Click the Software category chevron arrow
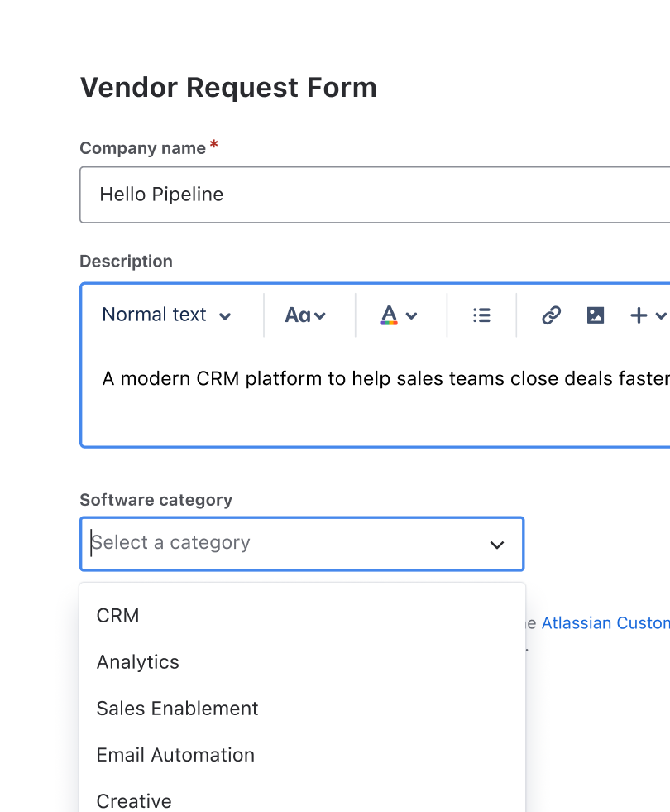The width and height of the screenshot is (670, 812). tap(496, 545)
